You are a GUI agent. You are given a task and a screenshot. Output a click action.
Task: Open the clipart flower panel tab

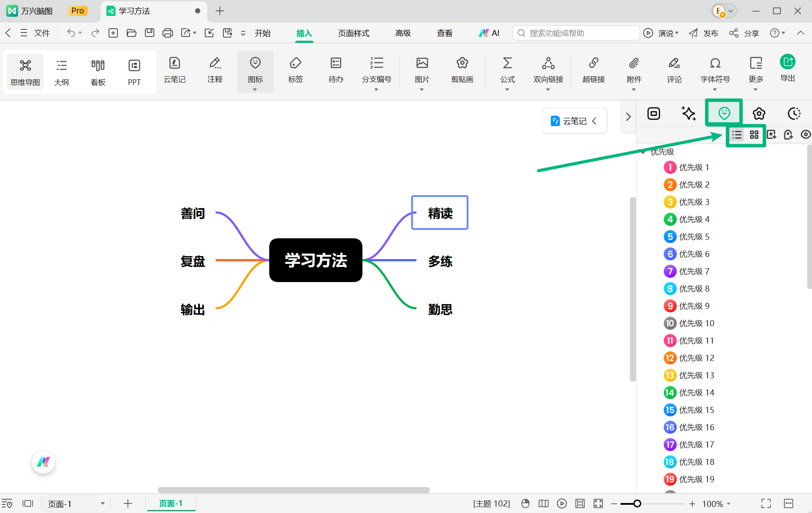pos(759,114)
